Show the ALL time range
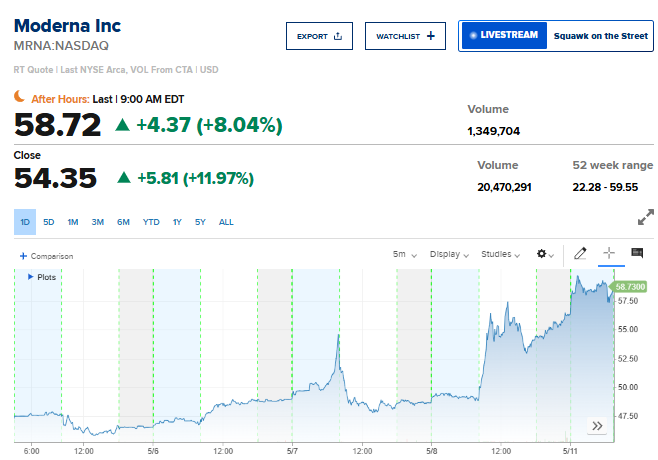Viewport: 658px width, 460px height. click(226, 222)
